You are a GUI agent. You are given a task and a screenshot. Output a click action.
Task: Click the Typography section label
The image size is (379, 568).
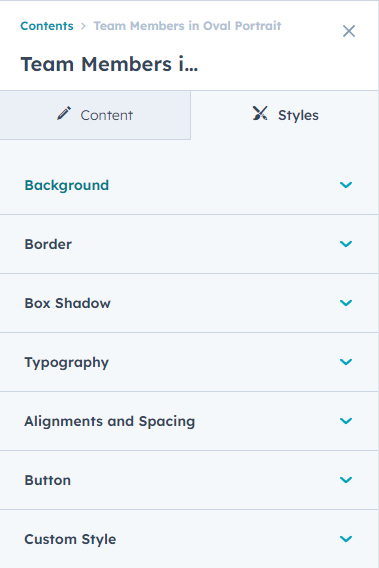pos(67,363)
